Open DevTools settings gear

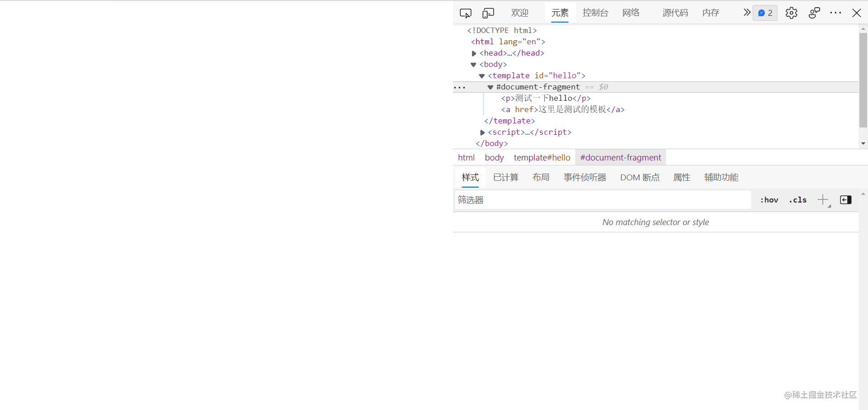pyautogui.click(x=791, y=13)
